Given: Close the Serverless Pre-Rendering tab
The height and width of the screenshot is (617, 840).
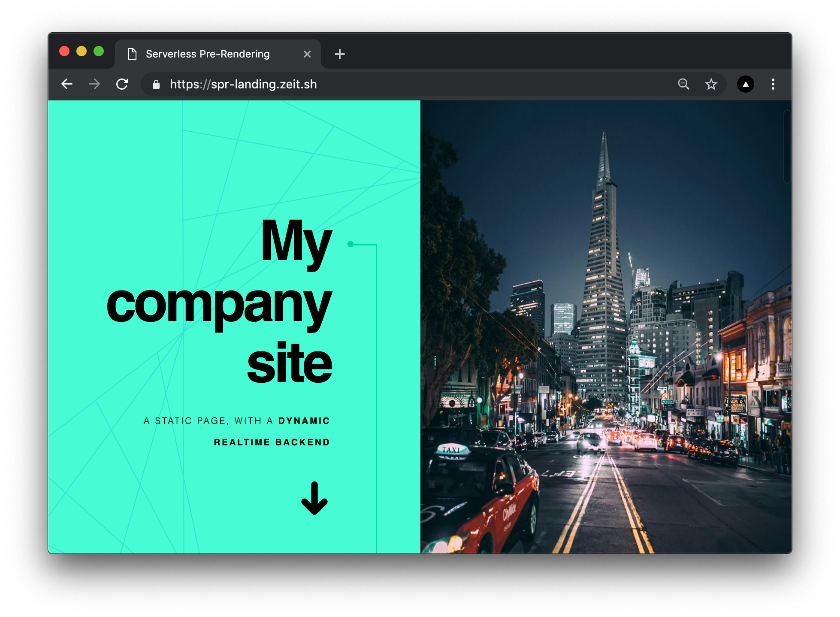Looking at the screenshot, I should [x=307, y=54].
